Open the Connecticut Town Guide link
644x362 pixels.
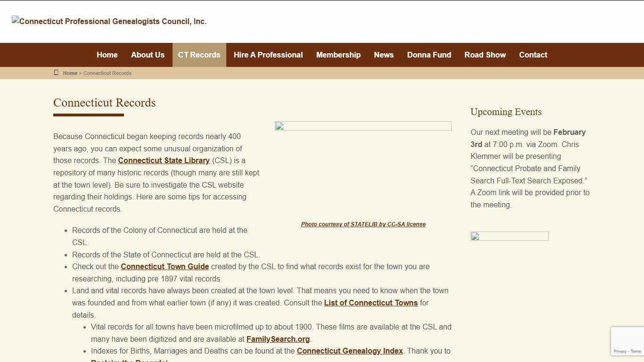[165, 266]
